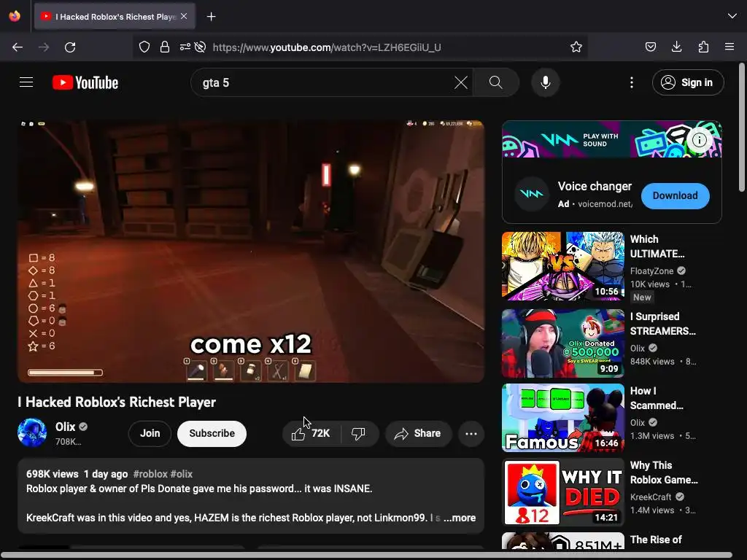Open KreekCraft channel name
Screen dimensions: 747x560
pyautogui.click(x=651, y=497)
